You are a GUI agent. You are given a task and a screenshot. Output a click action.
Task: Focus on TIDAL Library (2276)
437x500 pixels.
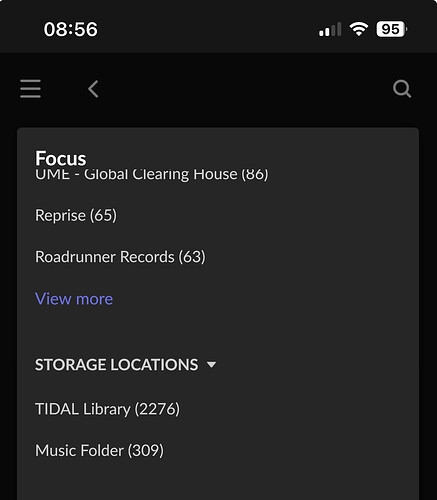[107, 409]
